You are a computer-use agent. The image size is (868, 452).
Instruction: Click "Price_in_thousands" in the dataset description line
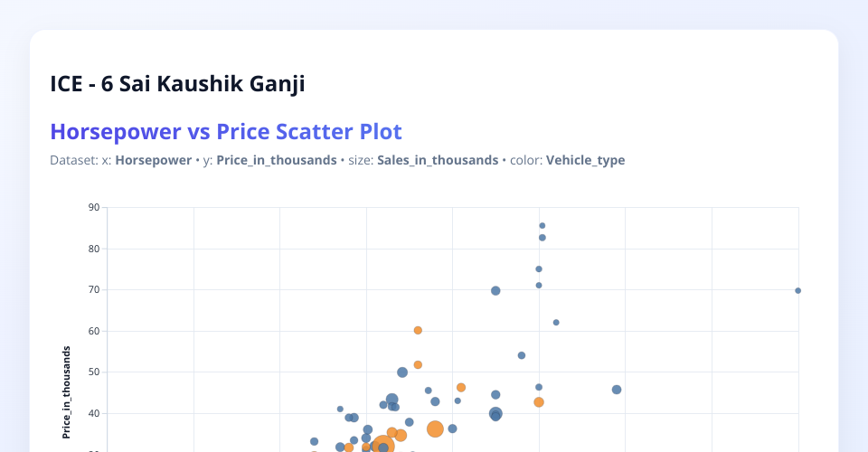[x=277, y=160]
